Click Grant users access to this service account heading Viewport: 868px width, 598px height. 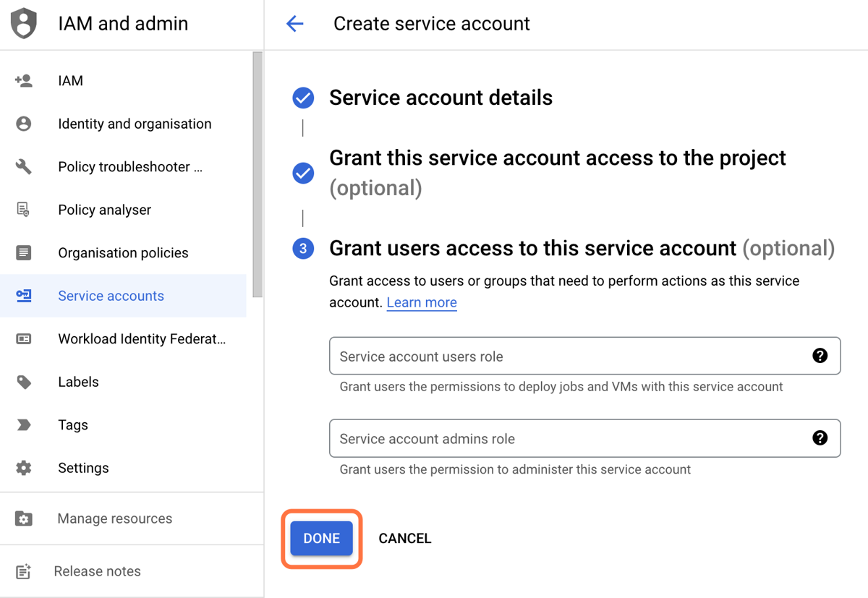(582, 249)
